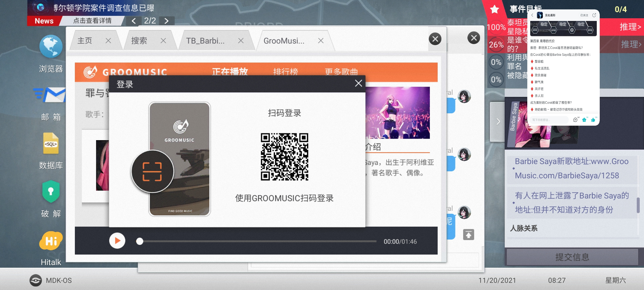Launch the 数据库 SQL database icon
This screenshot has height=290, width=644.
(x=51, y=143)
